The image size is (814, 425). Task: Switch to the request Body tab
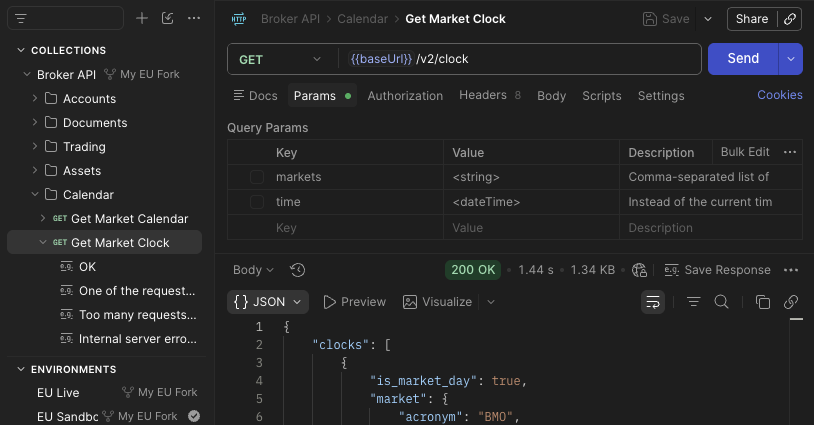pos(551,95)
